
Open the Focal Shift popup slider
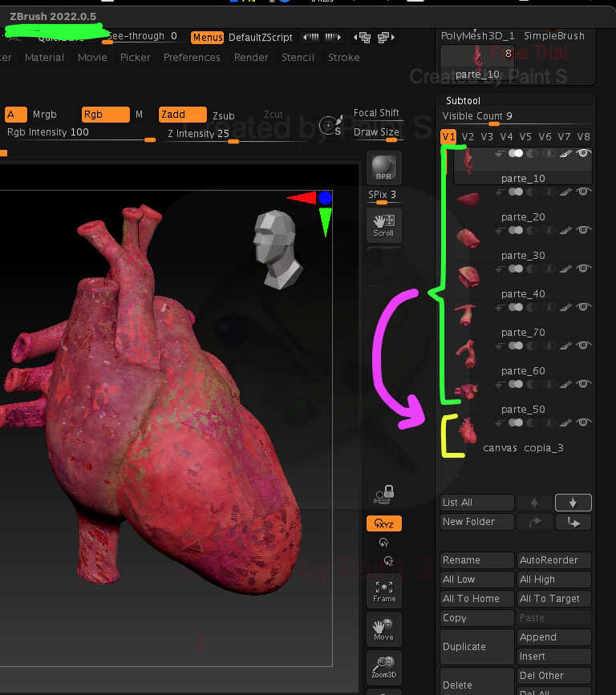point(376,113)
